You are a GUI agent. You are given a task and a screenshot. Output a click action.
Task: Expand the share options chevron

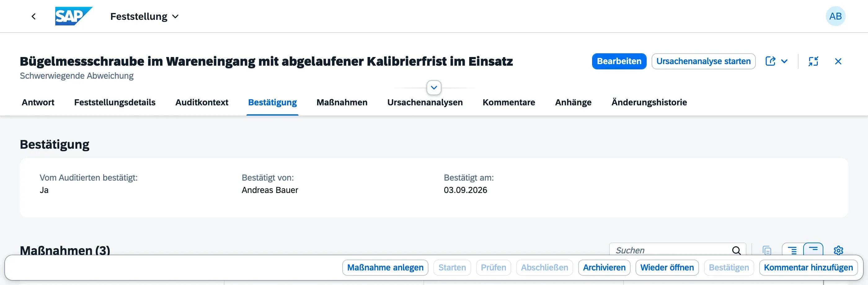(x=784, y=61)
